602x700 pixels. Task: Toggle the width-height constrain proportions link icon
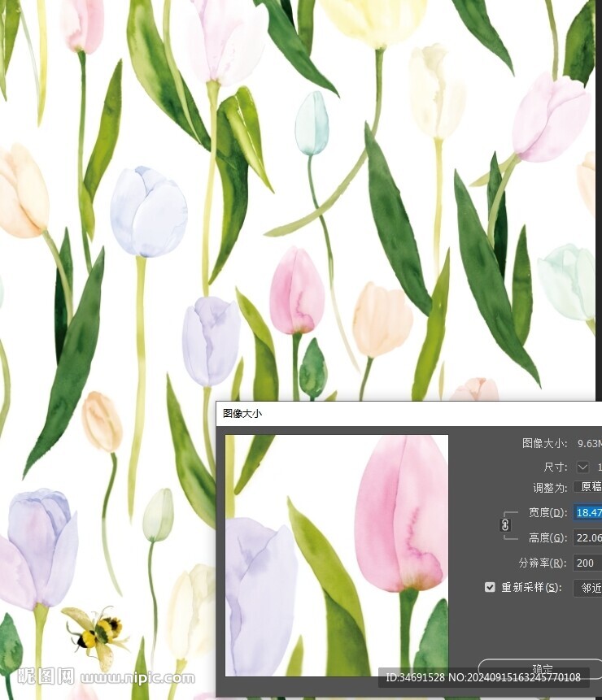click(504, 525)
